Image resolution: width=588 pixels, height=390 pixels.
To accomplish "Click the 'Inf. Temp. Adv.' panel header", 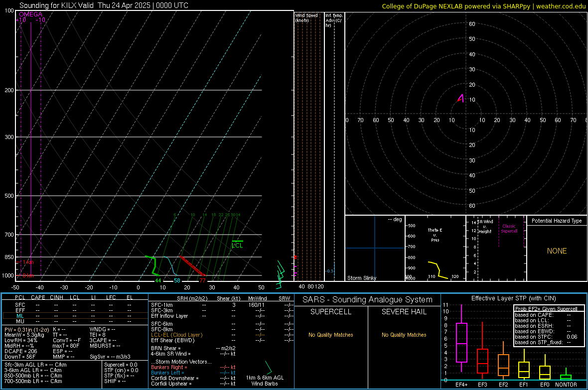I will [333, 20].
